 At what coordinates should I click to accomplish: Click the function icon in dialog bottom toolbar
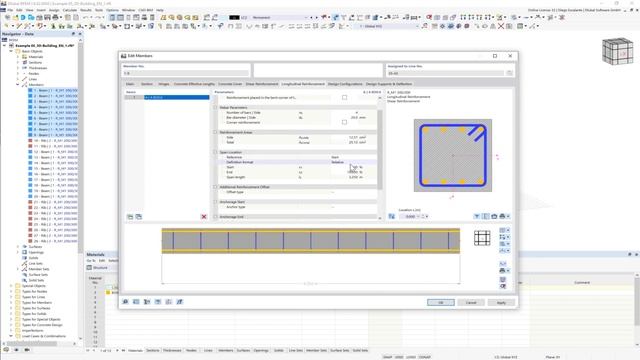click(180, 302)
